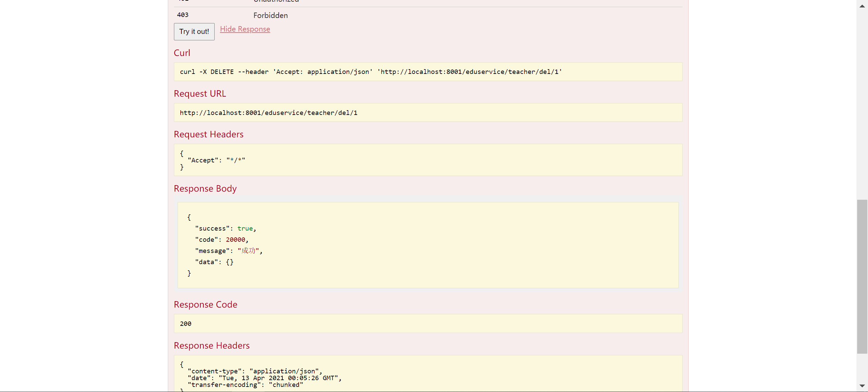The image size is (868, 392).
Task: Click the vertical scrollbar thumb
Action: pos(862,276)
